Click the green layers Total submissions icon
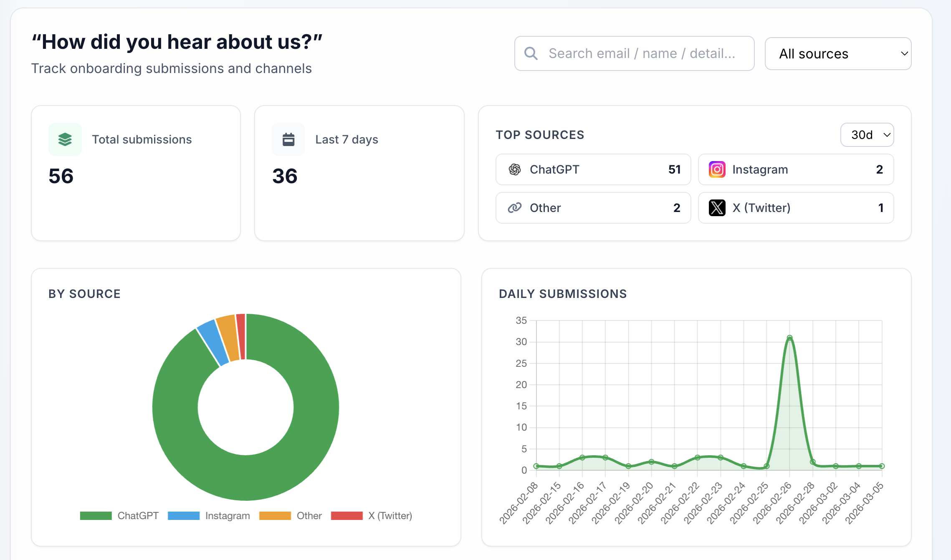Screen dimensions: 951x560 coord(65,139)
